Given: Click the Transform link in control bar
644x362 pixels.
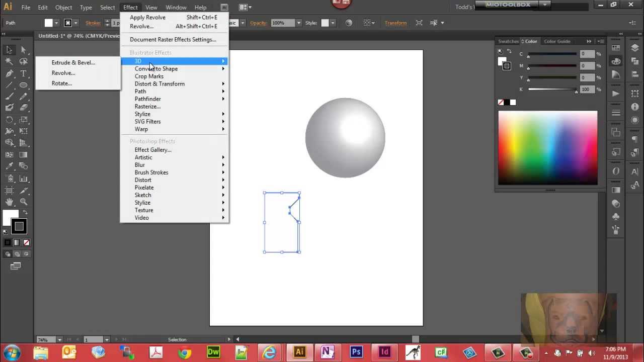Looking at the screenshot, I should [395, 23].
